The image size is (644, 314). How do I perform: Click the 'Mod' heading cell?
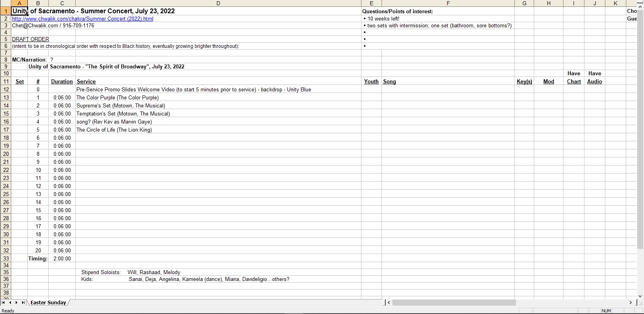tap(549, 81)
